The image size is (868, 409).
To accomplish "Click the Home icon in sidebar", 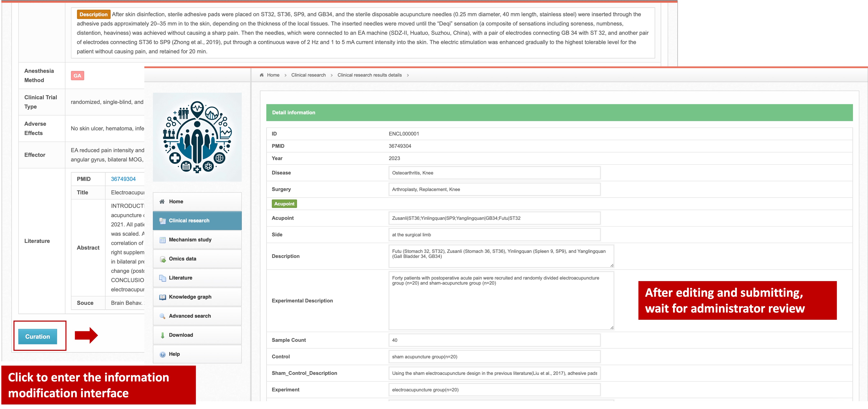I will pyautogui.click(x=162, y=202).
